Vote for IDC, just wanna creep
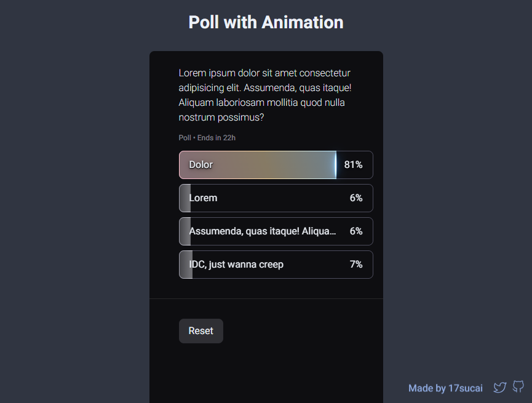The image size is (532, 403). click(276, 265)
